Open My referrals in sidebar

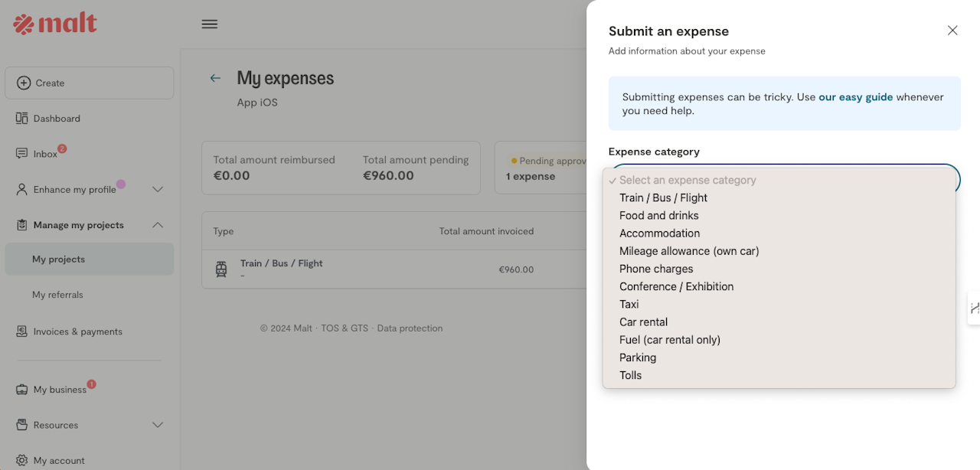pos(57,295)
